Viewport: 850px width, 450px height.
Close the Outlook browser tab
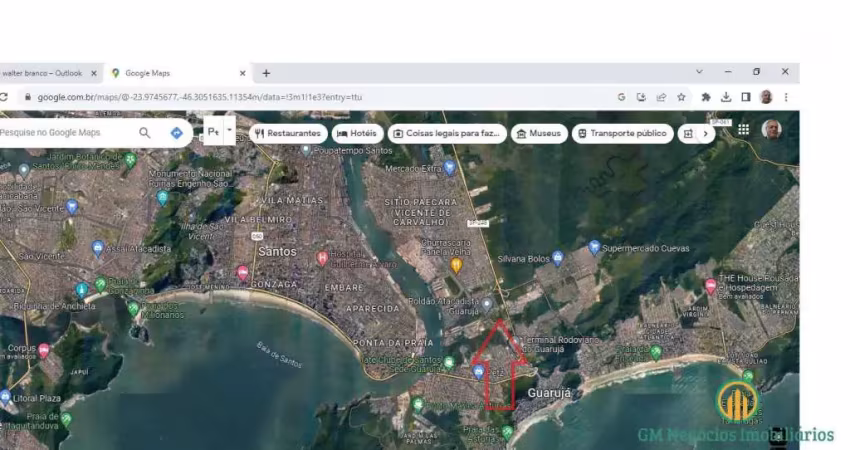pos(94,73)
